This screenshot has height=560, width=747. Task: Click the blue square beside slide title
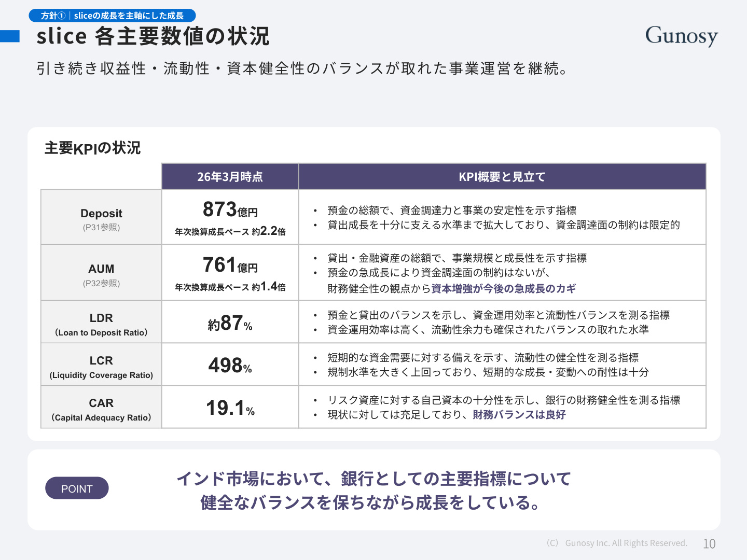point(10,36)
